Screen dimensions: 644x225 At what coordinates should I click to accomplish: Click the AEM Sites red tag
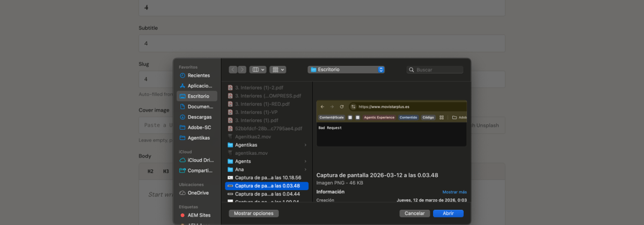(x=198, y=215)
